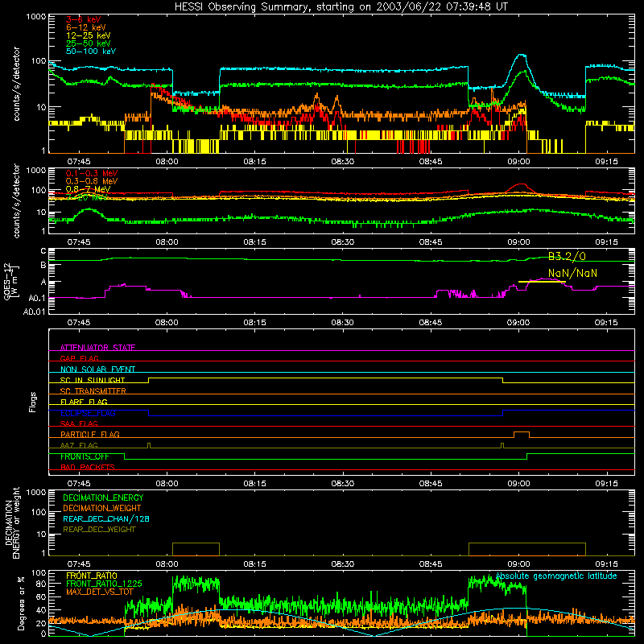
Task: Click the 08:30 time label under the Flags panel
Action: point(343,484)
